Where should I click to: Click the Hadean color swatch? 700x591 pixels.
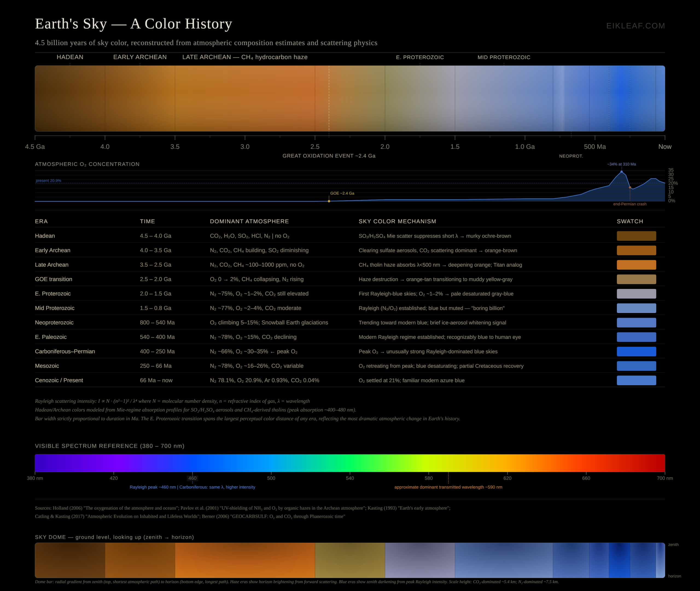pyautogui.click(x=636, y=236)
